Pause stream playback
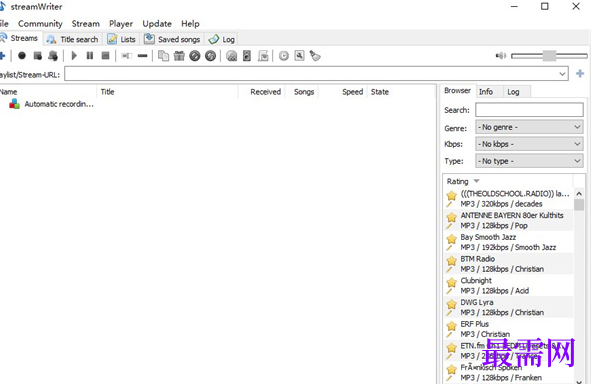This screenshot has width=594, height=384. pyautogui.click(x=90, y=56)
